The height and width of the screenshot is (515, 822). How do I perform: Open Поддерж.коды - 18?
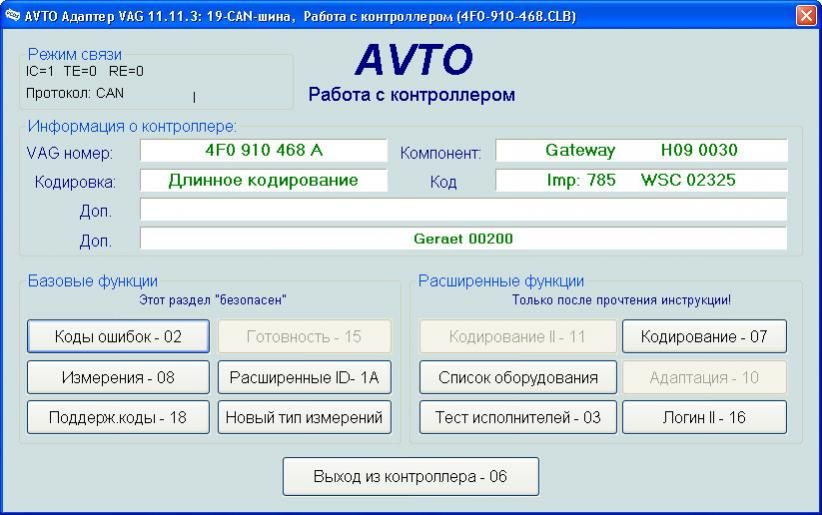coord(118,417)
